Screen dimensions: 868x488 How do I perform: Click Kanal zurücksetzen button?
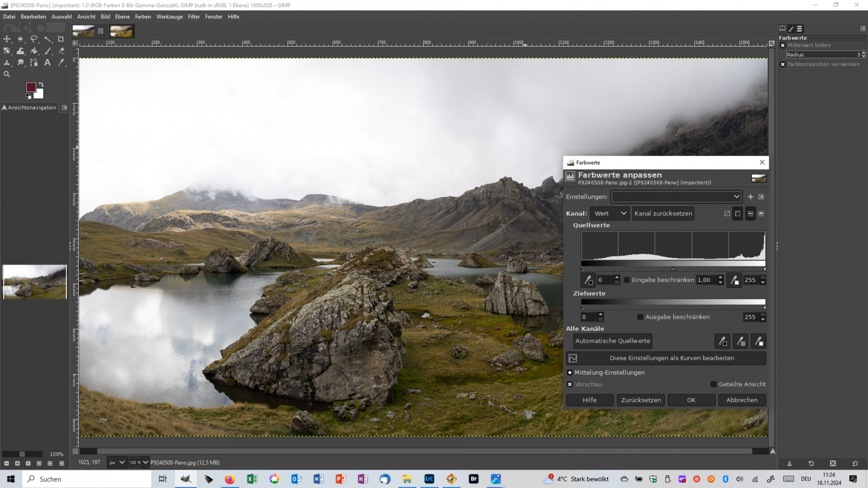pos(663,214)
